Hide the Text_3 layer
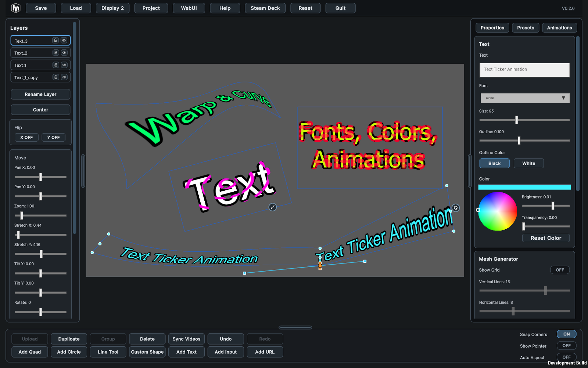 [x=64, y=40]
